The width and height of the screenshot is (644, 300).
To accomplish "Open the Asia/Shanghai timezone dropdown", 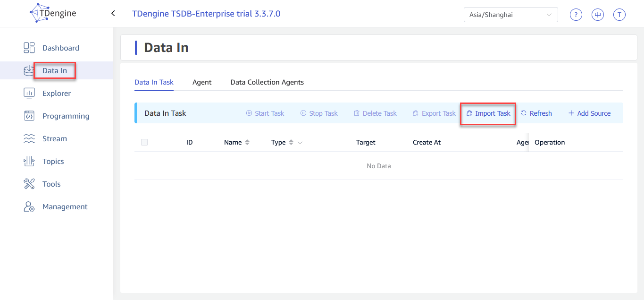I will click(510, 15).
